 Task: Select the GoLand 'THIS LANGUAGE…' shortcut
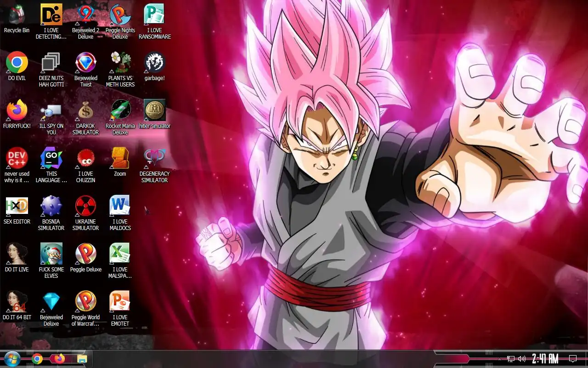coord(51,165)
